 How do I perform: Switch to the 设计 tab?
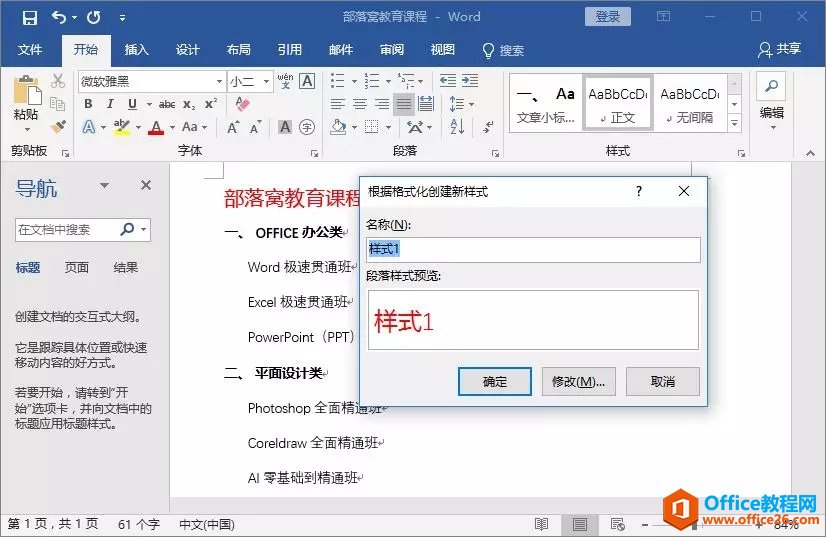pyautogui.click(x=188, y=50)
